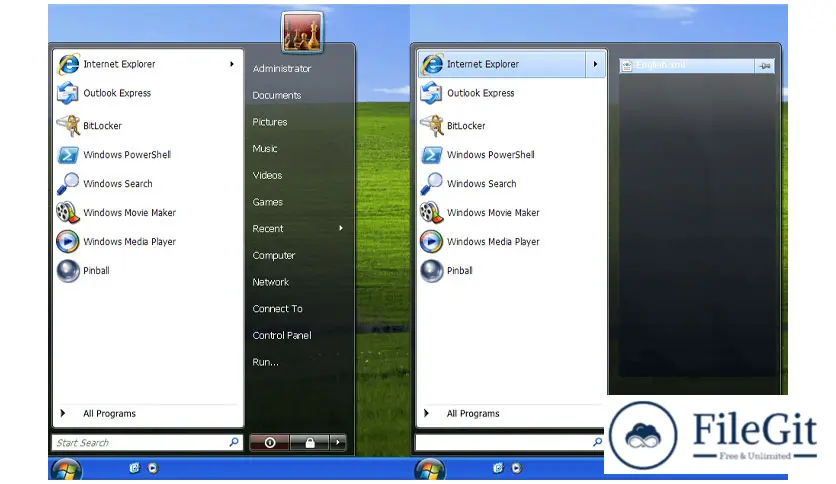Image resolution: width=836 pixels, height=484 pixels.
Task: Select Connect To
Action: (277, 309)
